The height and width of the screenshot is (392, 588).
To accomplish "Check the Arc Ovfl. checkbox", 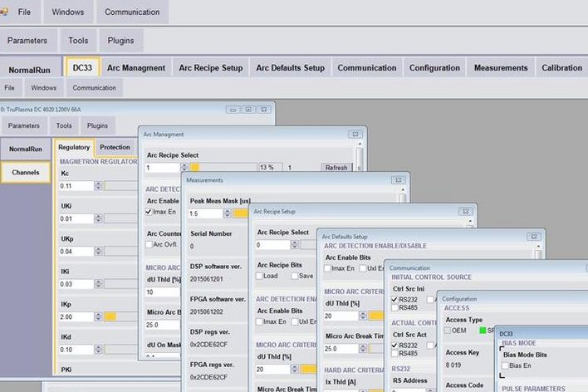I will coord(149,245).
